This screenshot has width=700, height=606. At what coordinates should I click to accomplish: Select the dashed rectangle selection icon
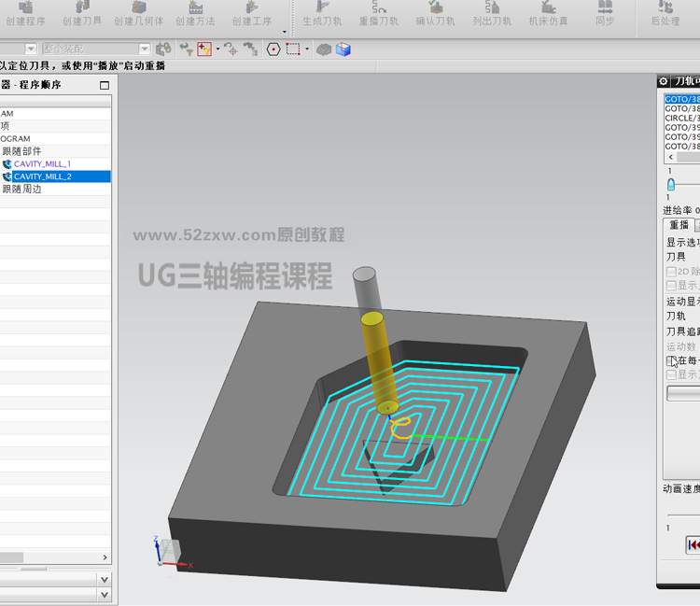(293, 49)
